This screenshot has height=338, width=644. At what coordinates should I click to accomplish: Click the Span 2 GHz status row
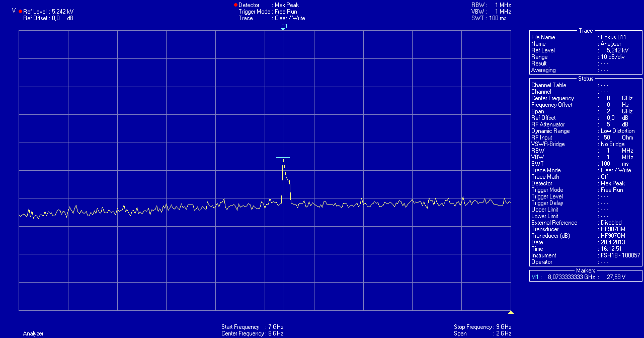582,111
